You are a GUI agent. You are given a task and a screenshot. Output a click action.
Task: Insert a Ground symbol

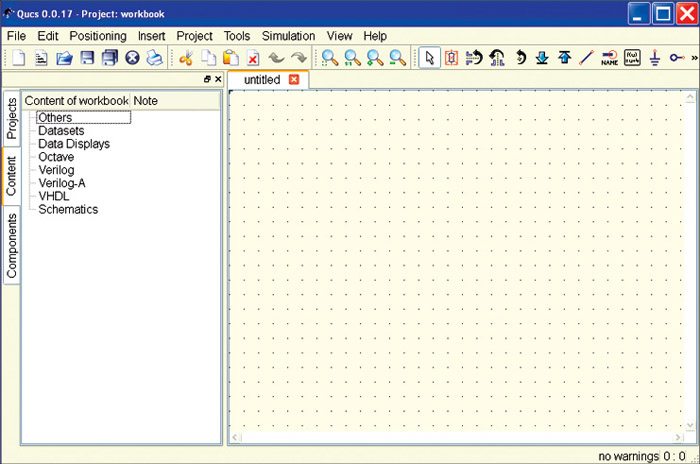pyautogui.click(x=655, y=58)
